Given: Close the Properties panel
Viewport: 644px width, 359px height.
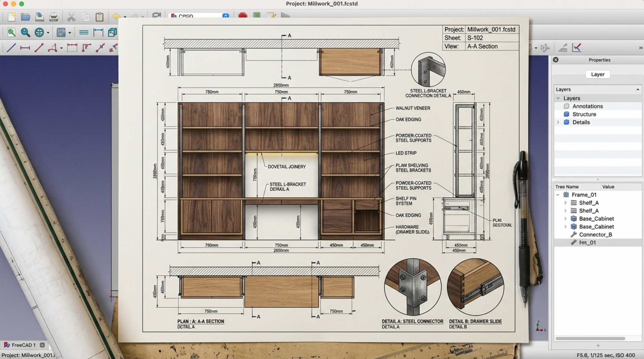Looking at the screenshot, I should click(x=556, y=60).
